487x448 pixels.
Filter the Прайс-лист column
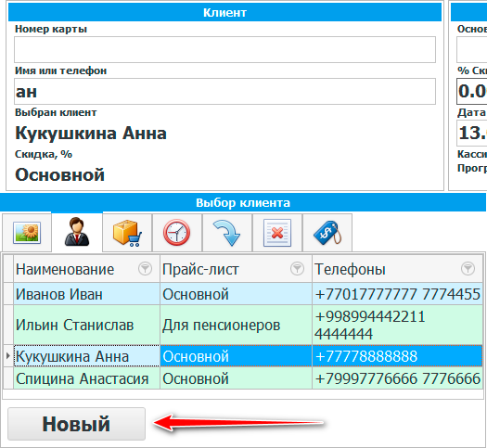click(x=297, y=269)
